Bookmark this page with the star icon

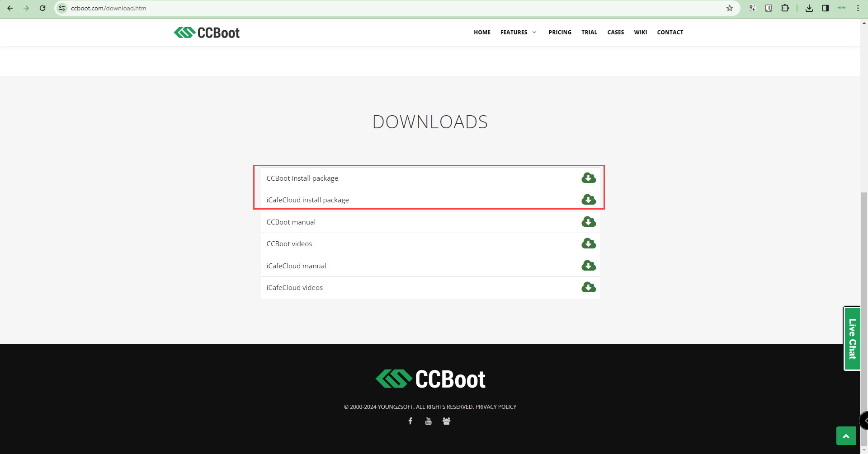(x=730, y=8)
